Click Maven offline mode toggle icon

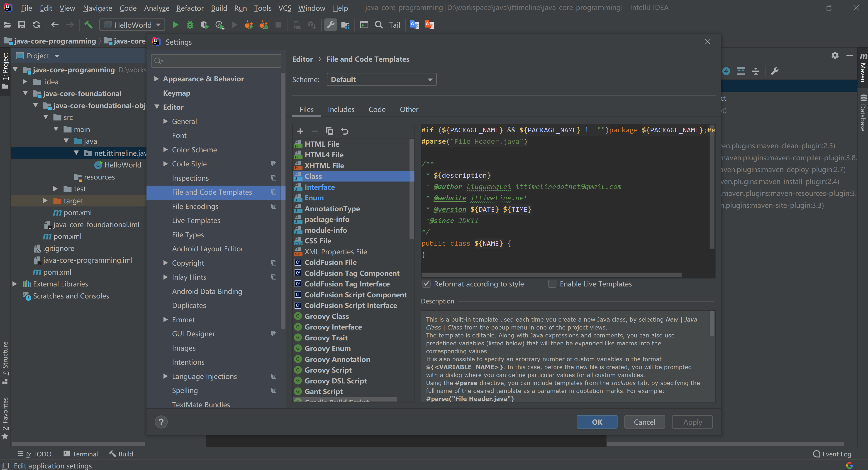(726, 71)
